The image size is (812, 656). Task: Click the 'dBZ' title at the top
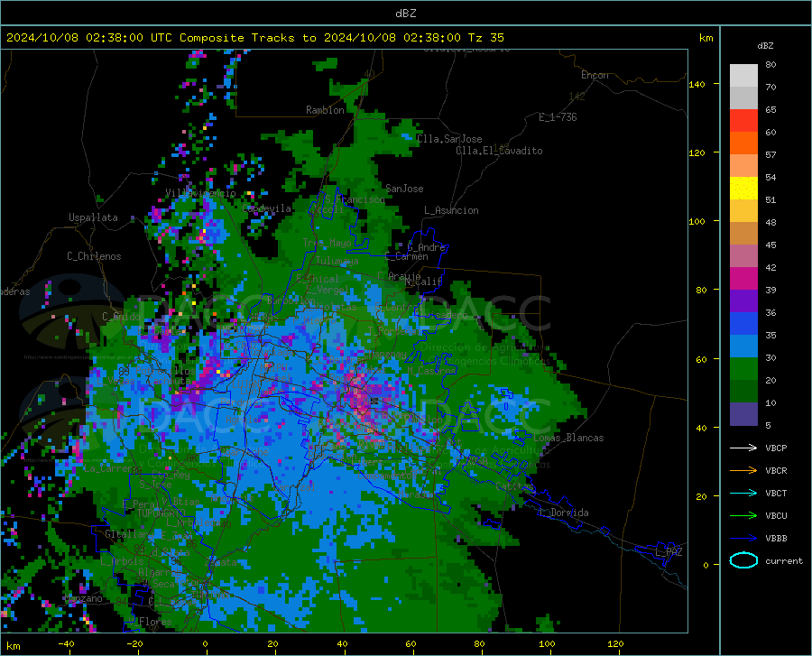pos(405,14)
